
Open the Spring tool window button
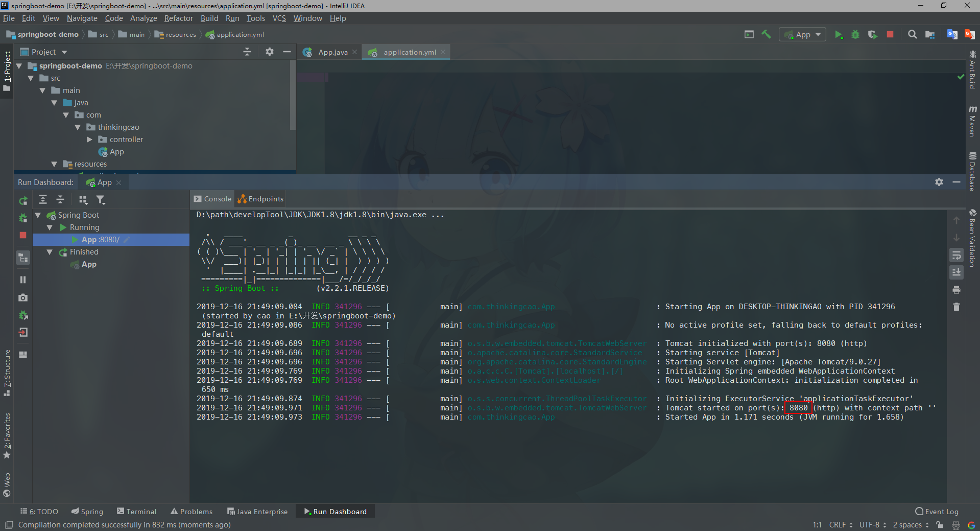click(87, 512)
